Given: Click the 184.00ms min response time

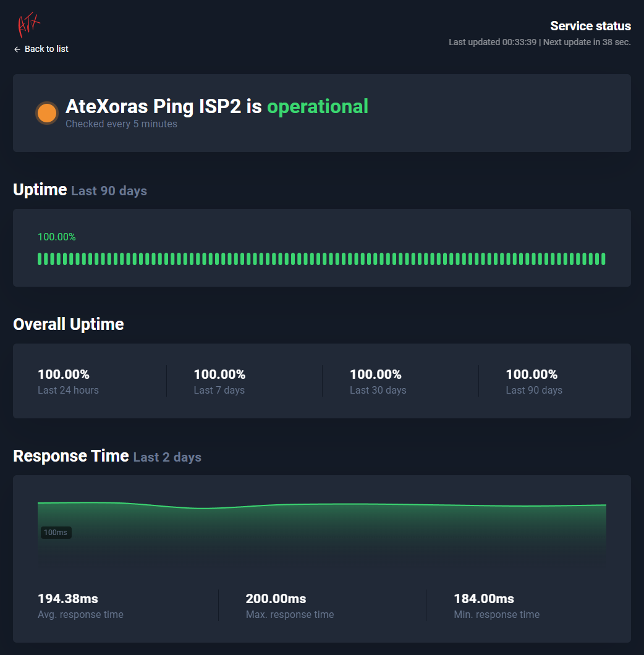Looking at the screenshot, I should click(484, 599).
